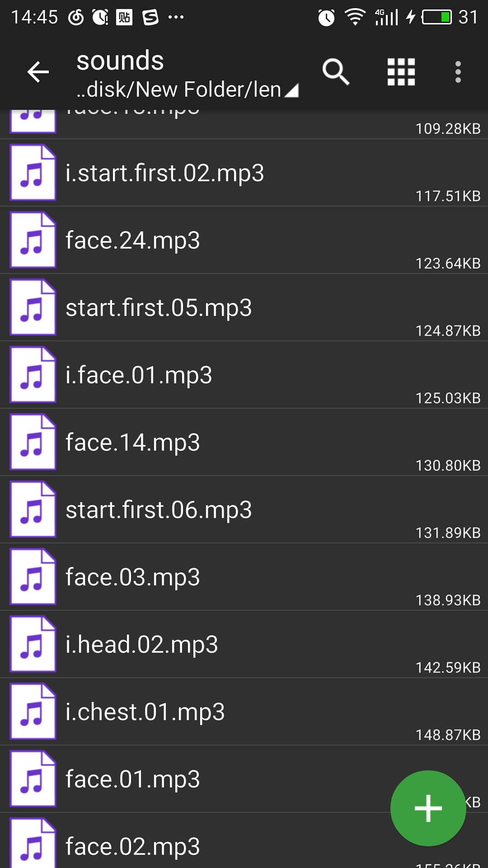
Task: Click the music icon beside i.head.02.mp3
Action: coord(33,644)
